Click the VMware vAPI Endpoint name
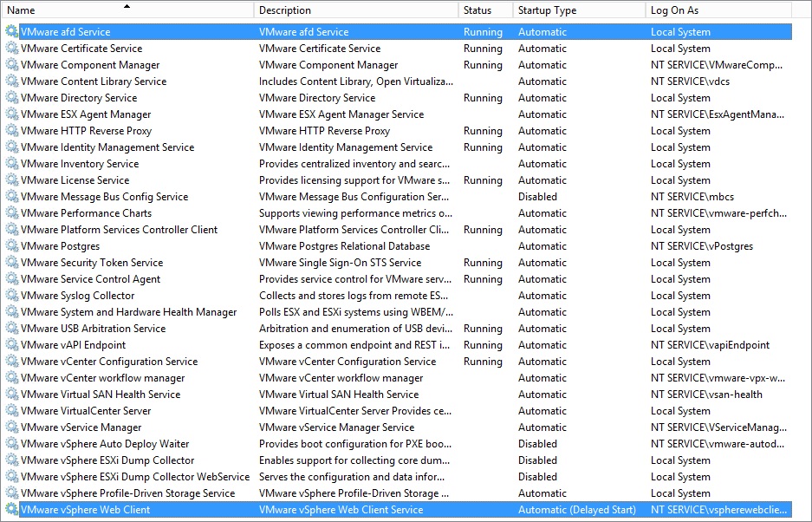The height and width of the screenshot is (522, 812). (73, 345)
